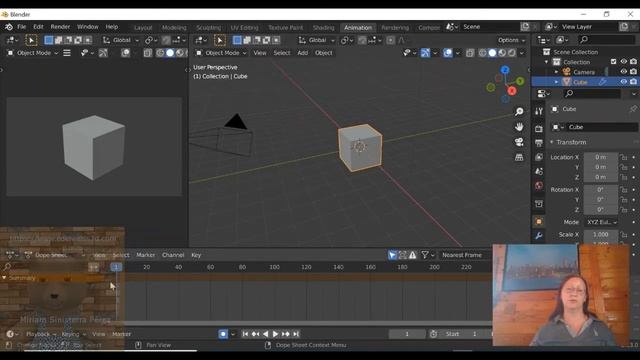Switch perspective/orthographic grid icon
This screenshot has height=360, width=640.
pyautogui.click(x=519, y=157)
